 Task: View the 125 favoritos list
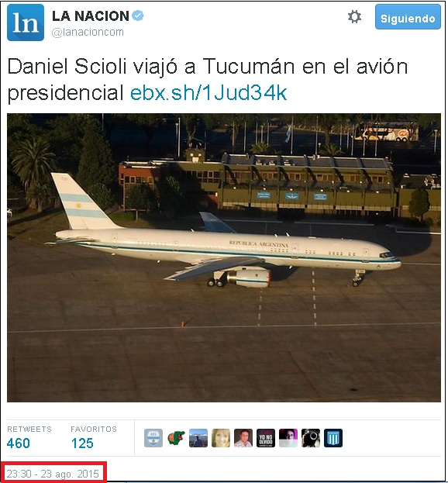point(82,443)
